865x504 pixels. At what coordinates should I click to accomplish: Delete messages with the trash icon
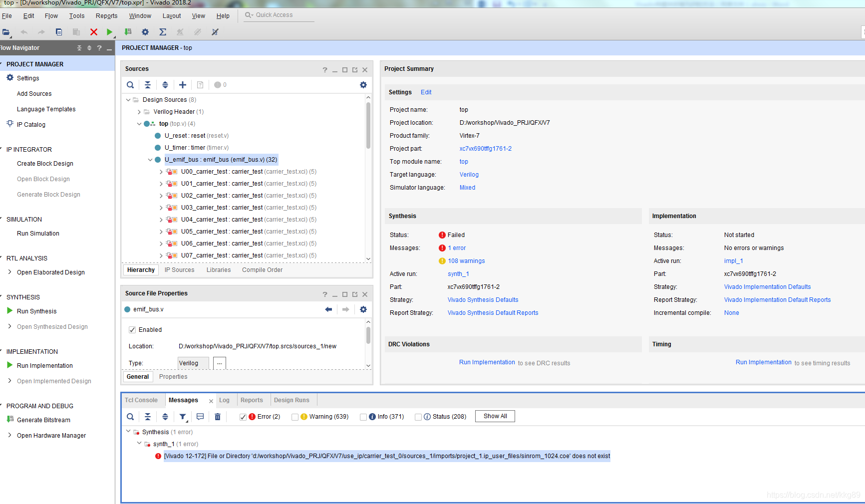coord(218,417)
